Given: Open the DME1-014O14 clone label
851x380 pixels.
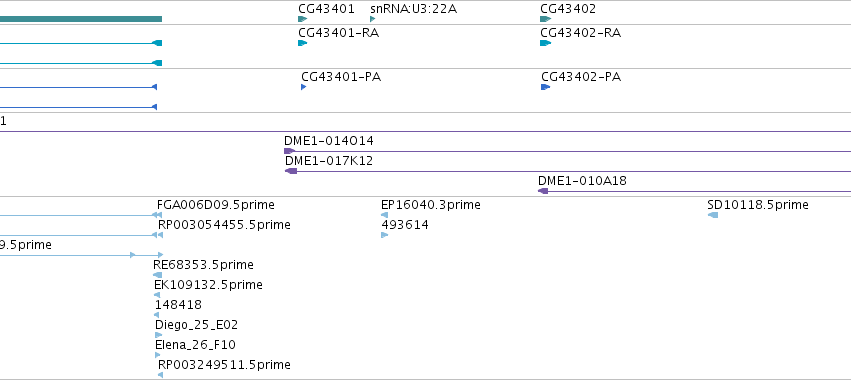Looking at the screenshot, I should point(329,141).
